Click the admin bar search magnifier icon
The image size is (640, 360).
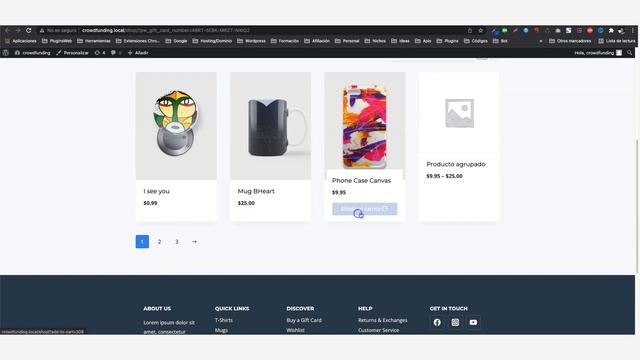pyautogui.click(x=630, y=53)
